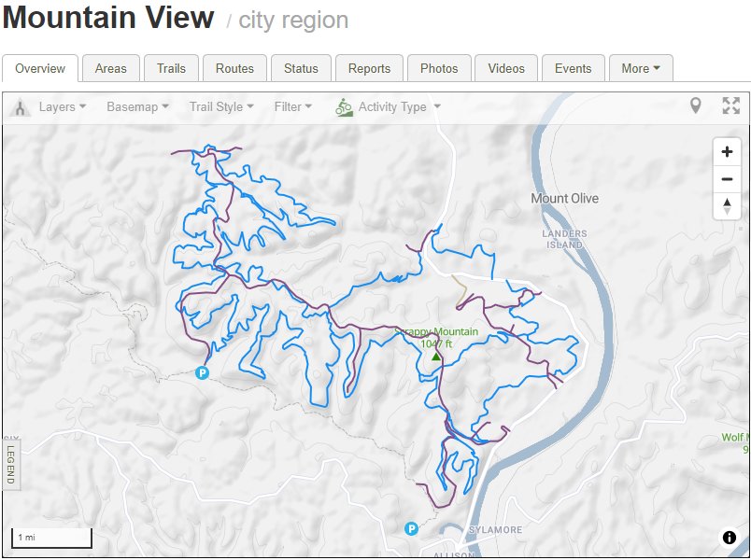Open the Status tab
The width and height of the screenshot is (751, 560).
(x=301, y=68)
